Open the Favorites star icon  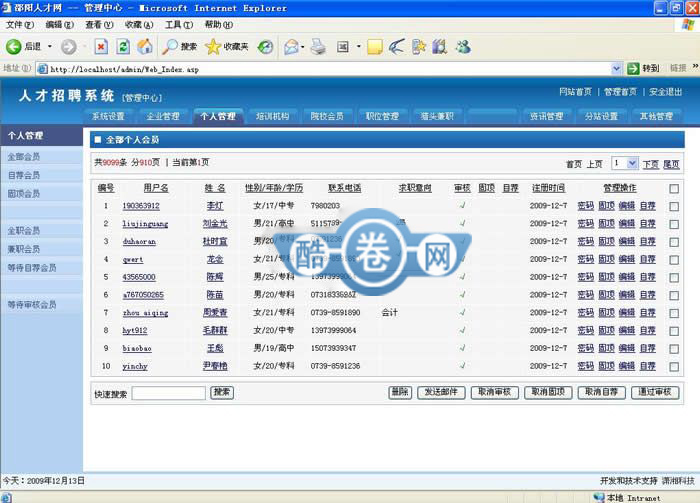[212, 46]
